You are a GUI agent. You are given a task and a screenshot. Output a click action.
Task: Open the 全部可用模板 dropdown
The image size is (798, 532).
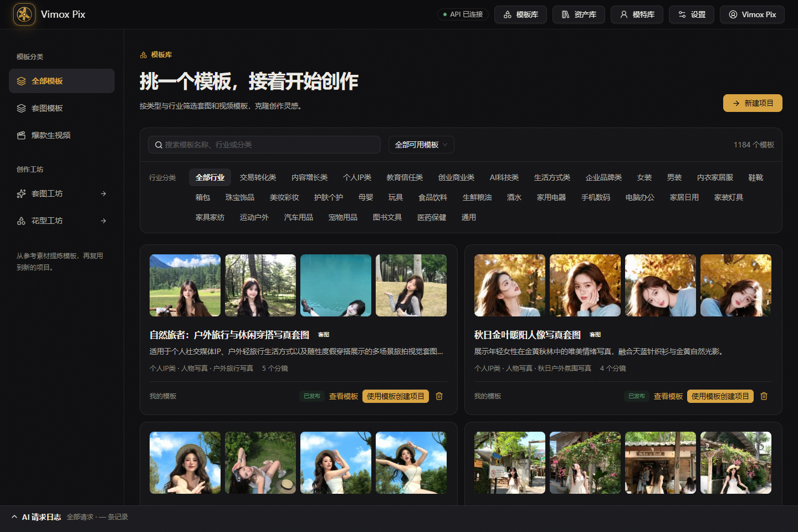pos(421,145)
